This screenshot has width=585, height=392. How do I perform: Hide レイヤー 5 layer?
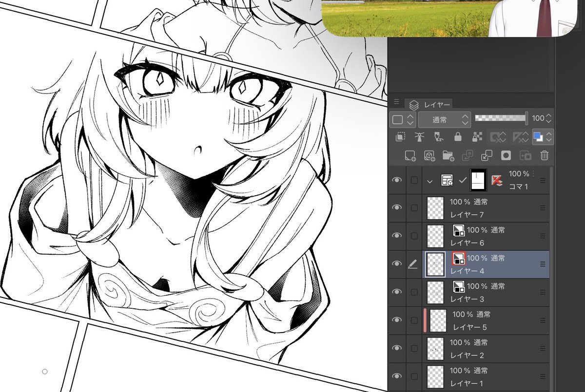coord(397,320)
